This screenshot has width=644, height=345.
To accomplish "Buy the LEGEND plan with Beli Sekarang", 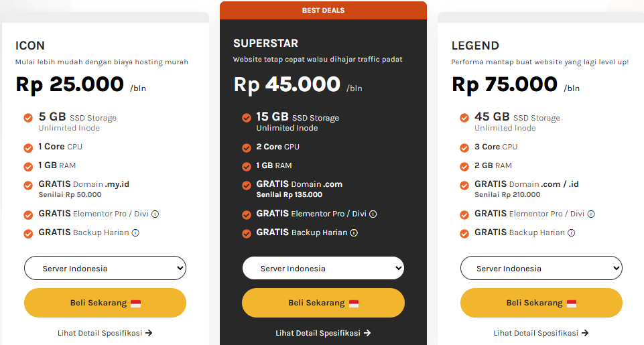I will tap(541, 303).
